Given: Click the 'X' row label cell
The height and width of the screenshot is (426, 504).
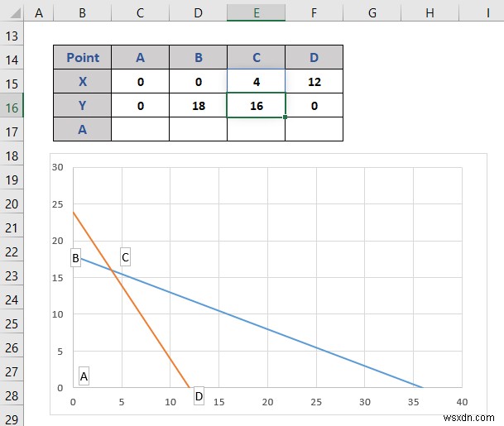Looking at the screenshot, I should 82,81.
